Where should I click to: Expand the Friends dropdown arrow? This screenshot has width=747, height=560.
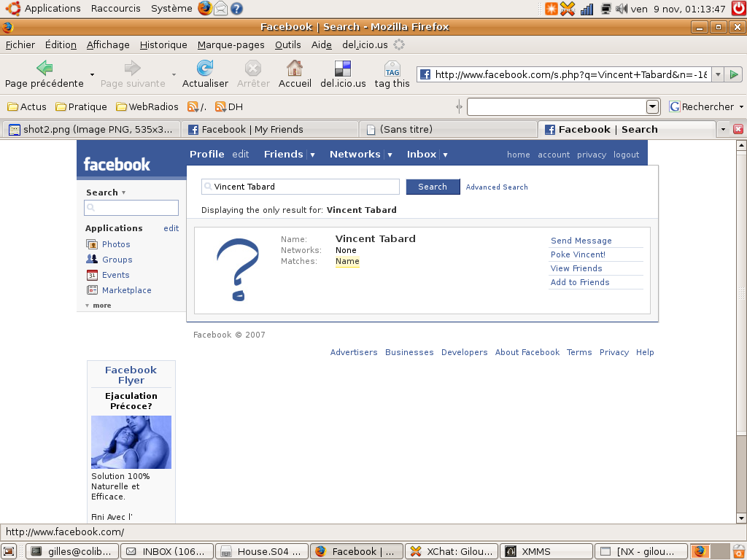[x=312, y=155]
